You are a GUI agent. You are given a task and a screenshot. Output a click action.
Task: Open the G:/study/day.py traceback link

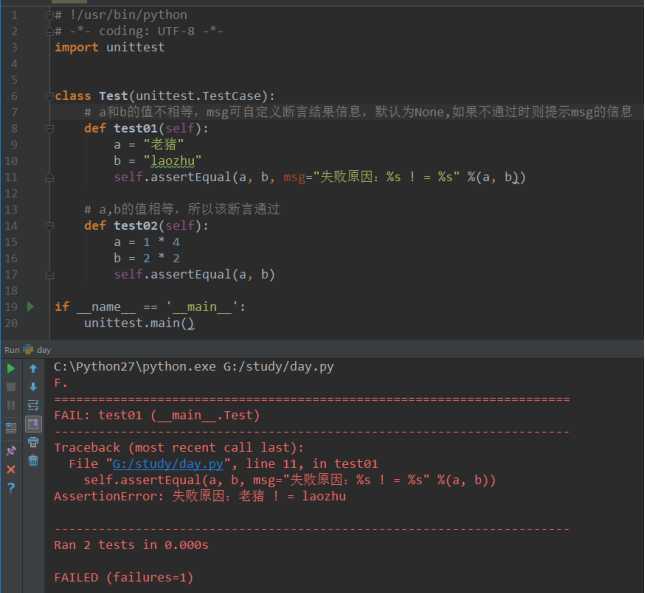[x=168, y=464]
